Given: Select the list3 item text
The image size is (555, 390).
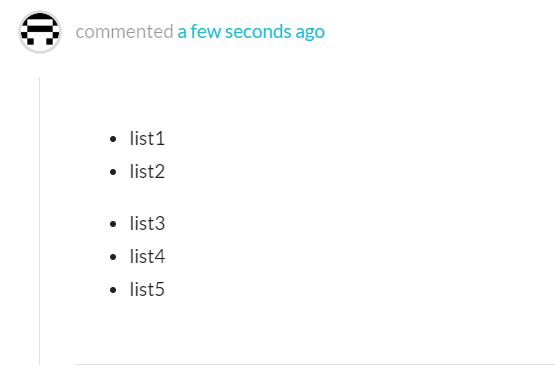Looking at the screenshot, I should click(x=147, y=223).
